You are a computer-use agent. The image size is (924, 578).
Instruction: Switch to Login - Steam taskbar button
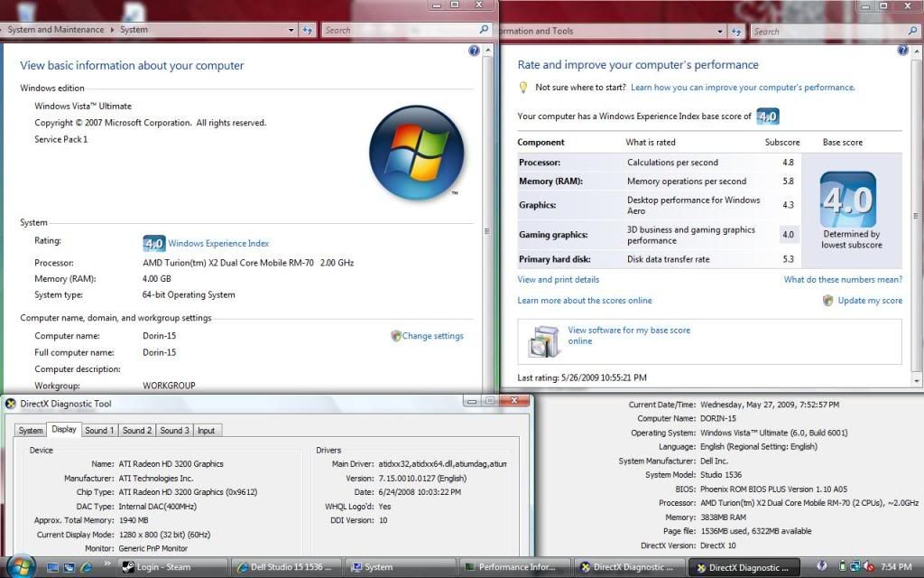(x=171, y=567)
